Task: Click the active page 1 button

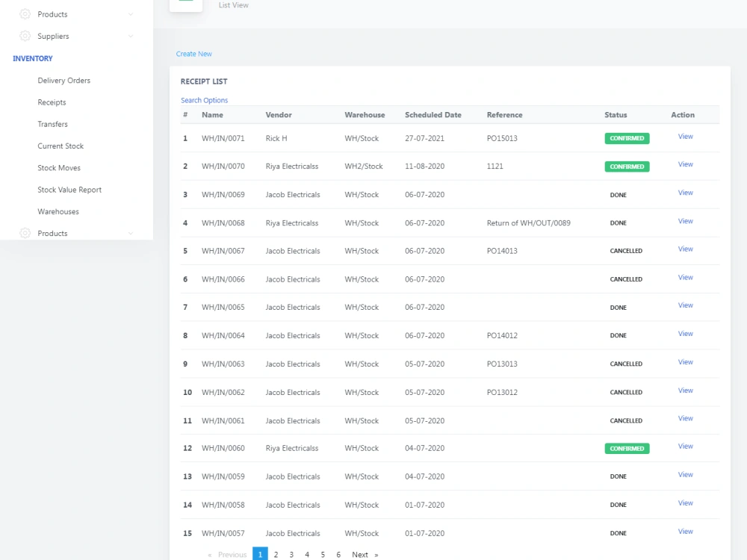Action: [x=260, y=554]
